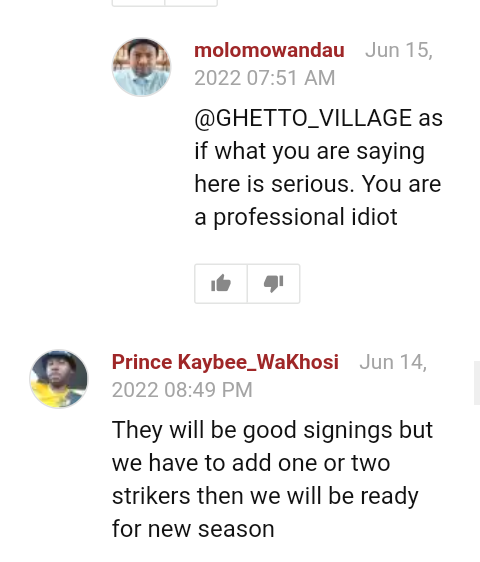Click 'They will be good signings but' text
This screenshot has width=480, height=562.
[272, 430]
